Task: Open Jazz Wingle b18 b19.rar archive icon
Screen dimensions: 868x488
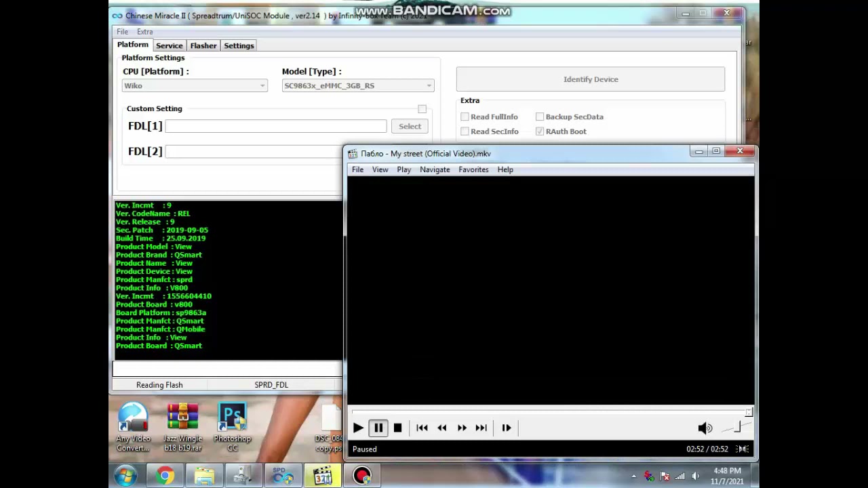Action: [182, 427]
